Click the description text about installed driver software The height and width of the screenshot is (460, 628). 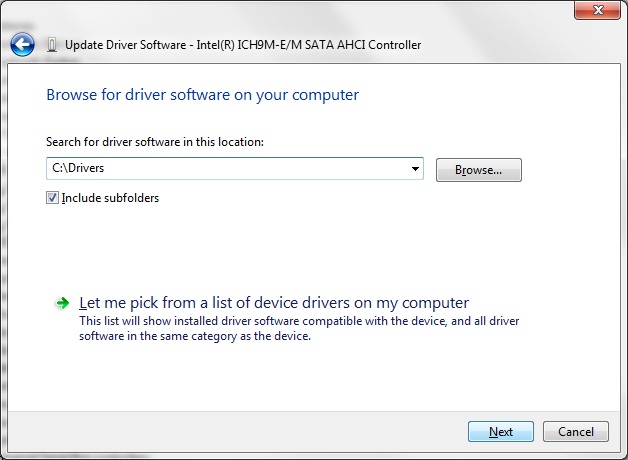coord(299,328)
